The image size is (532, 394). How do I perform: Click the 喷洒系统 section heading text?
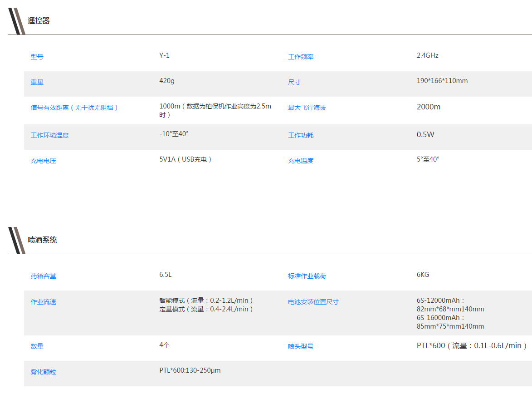coord(43,240)
